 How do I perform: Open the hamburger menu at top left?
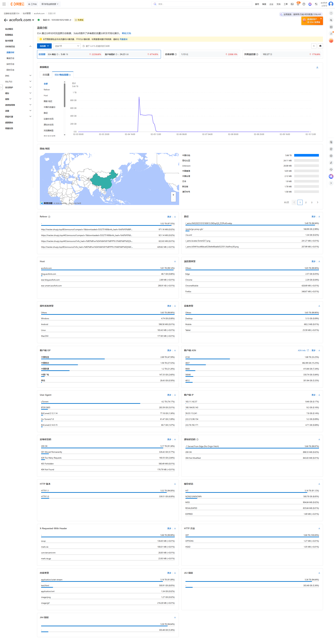tap(4, 4)
